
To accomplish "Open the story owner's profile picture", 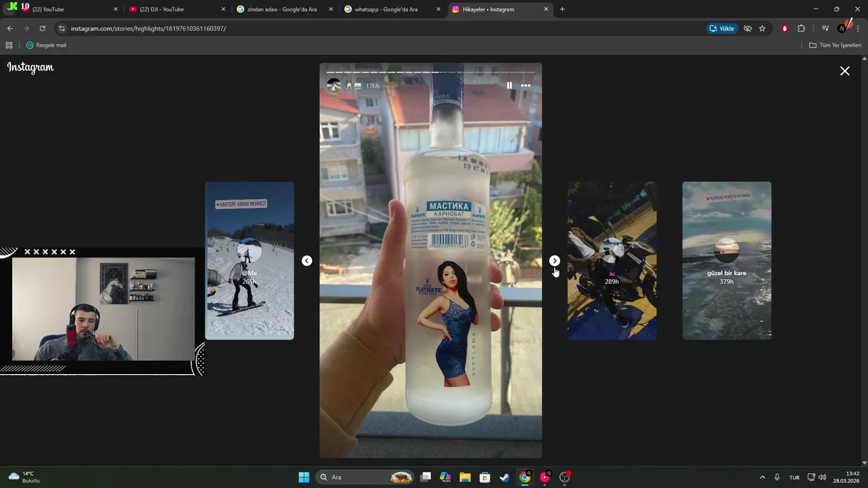I will click(x=334, y=85).
